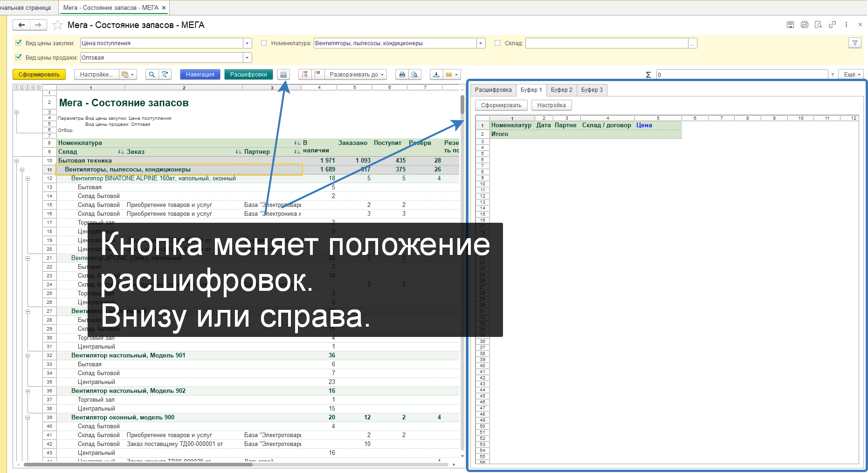This screenshot has width=868, height=473.
Task: Click the envelope send by email icon
Action: pos(449,75)
